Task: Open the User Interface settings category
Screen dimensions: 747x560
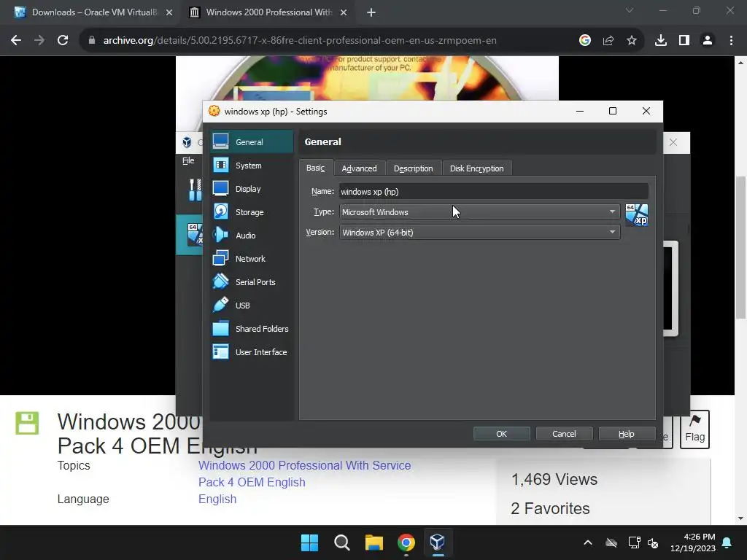Action: [x=252, y=352]
